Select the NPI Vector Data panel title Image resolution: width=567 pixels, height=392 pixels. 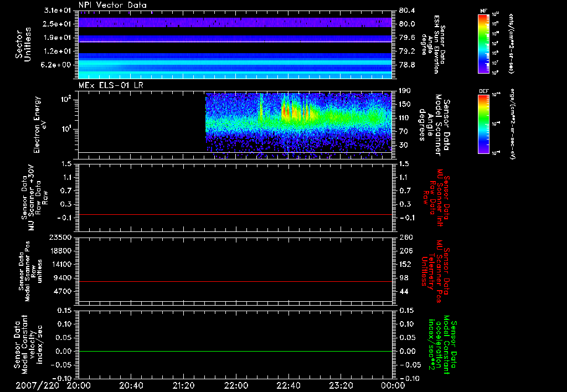pos(113,6)
